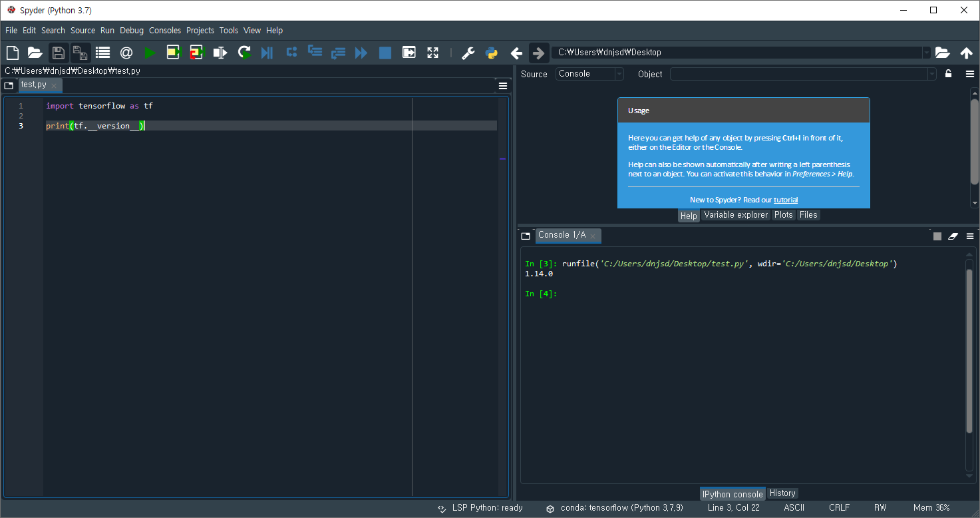Switch to Variable explorer tab
This screenshot has width=980, height=518.
point(736,214)
